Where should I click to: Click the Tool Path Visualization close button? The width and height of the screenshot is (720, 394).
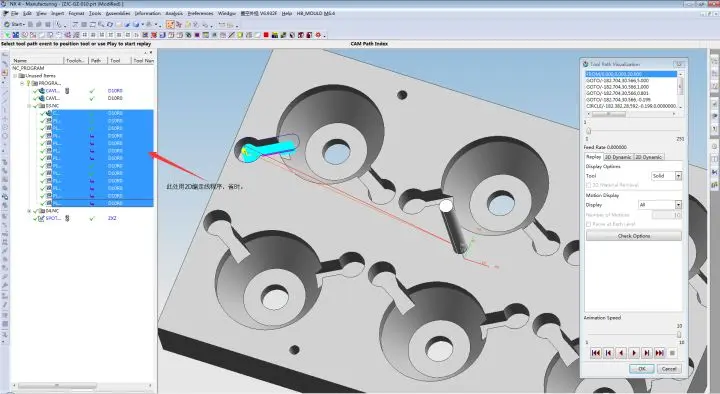[x=679, y=64]
